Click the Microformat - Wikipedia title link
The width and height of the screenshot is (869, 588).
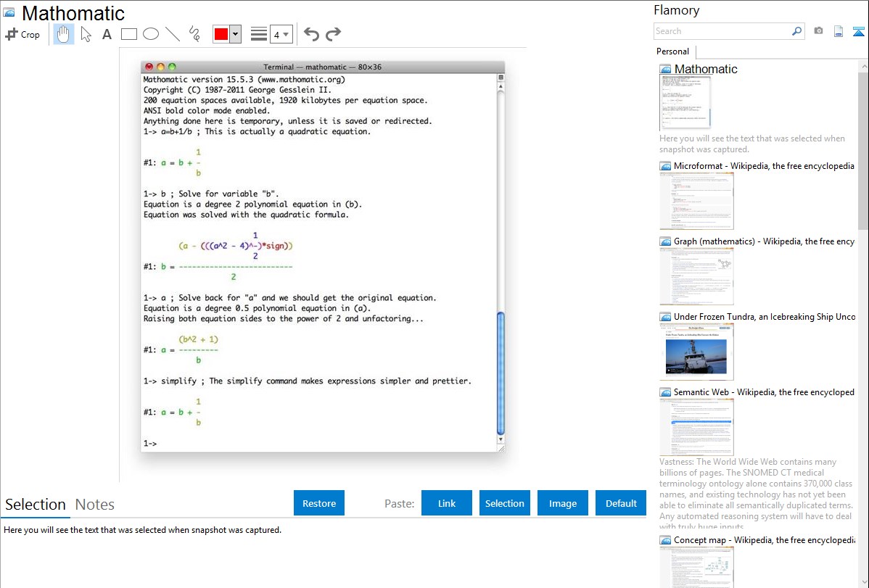click(x=764, y=166)
